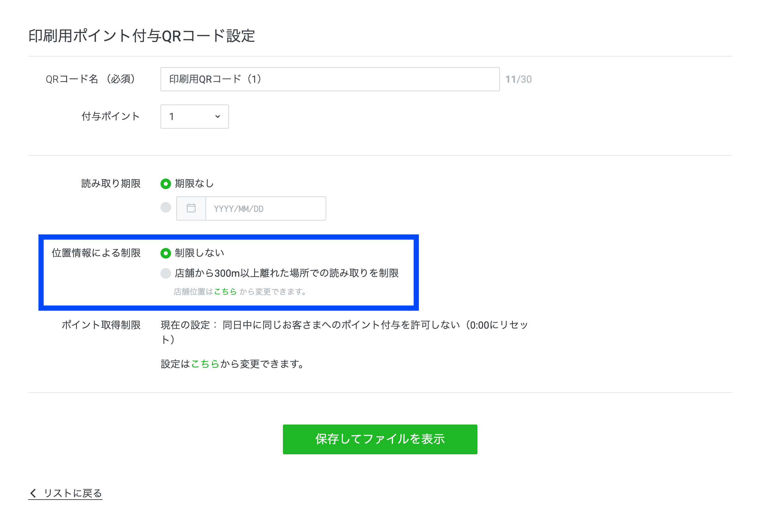Open こちら link for store location

tap(225, 292)
